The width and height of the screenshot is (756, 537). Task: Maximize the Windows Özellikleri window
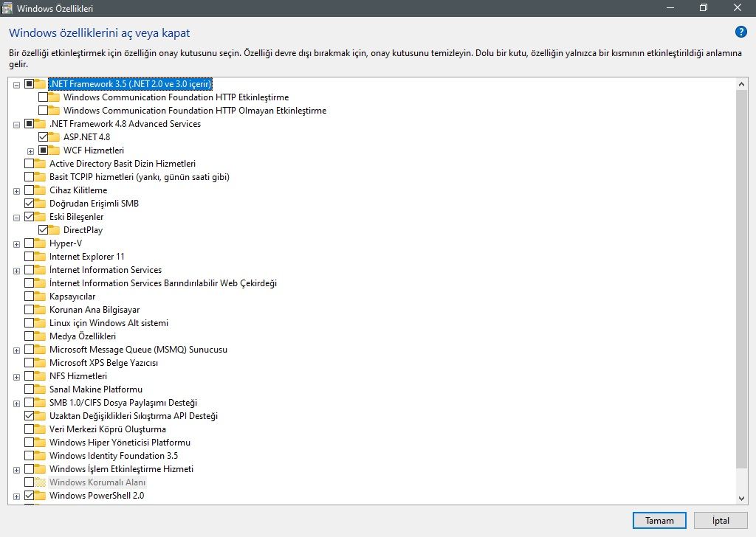[x=704, y=7]
